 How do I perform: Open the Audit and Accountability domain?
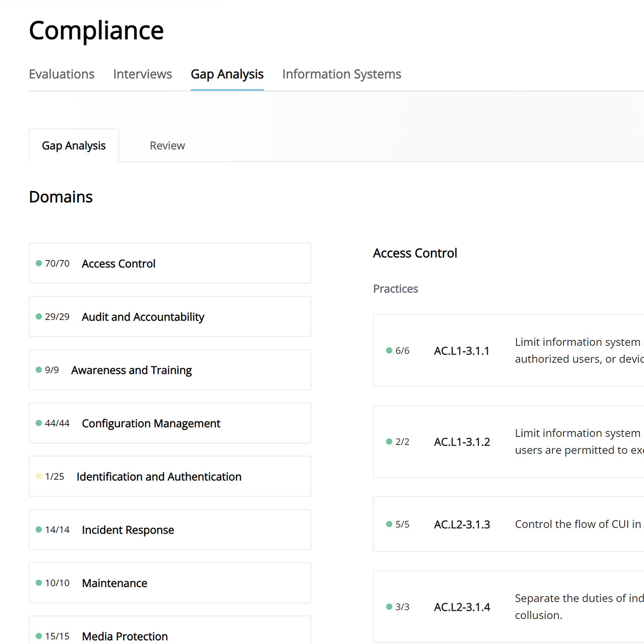[x=170, y=317]
